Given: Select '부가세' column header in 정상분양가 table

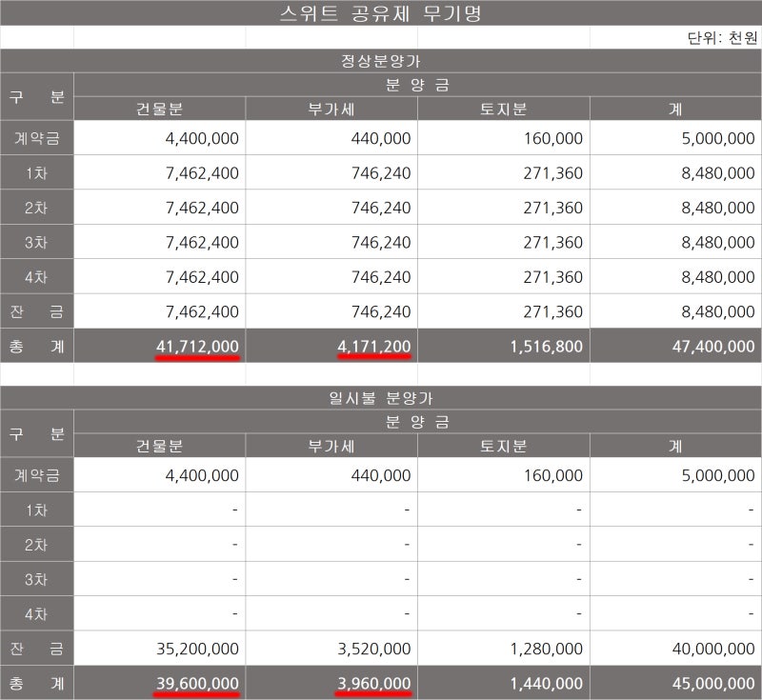Looking at the screenshot, I should (x=331, y=109).
